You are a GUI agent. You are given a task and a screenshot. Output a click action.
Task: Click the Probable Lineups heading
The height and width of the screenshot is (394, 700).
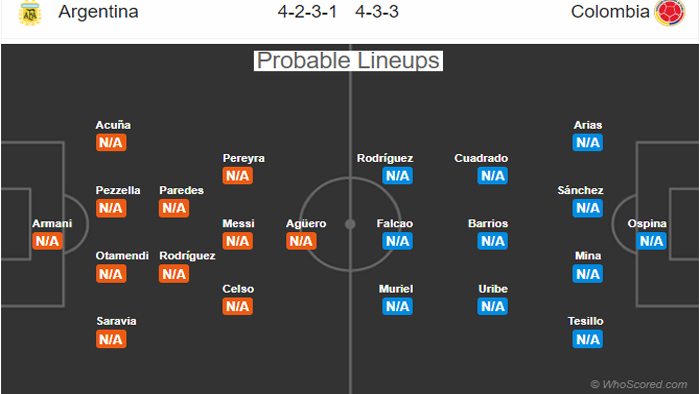(348, 61)
